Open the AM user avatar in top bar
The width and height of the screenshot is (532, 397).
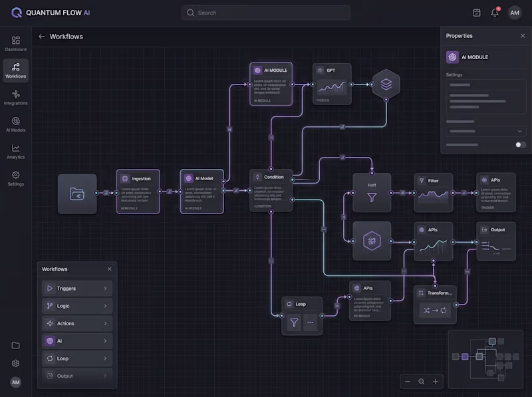(x=515, y=13)
